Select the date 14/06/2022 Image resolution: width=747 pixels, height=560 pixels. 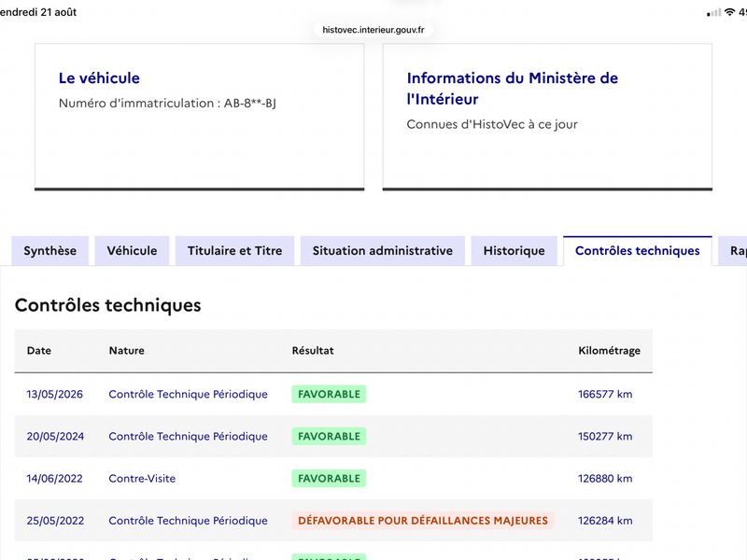pyautogui.click(x=54, y=479)
